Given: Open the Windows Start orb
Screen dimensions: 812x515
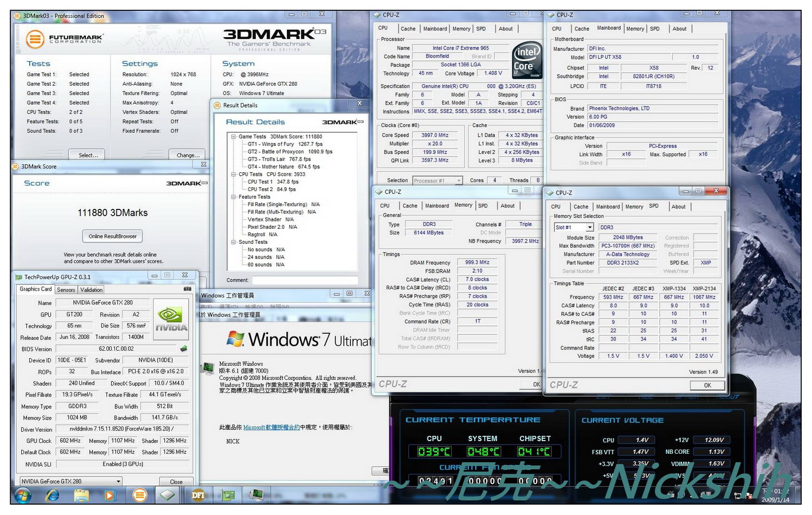Looking at the screenshot, I should coord(23,495).
